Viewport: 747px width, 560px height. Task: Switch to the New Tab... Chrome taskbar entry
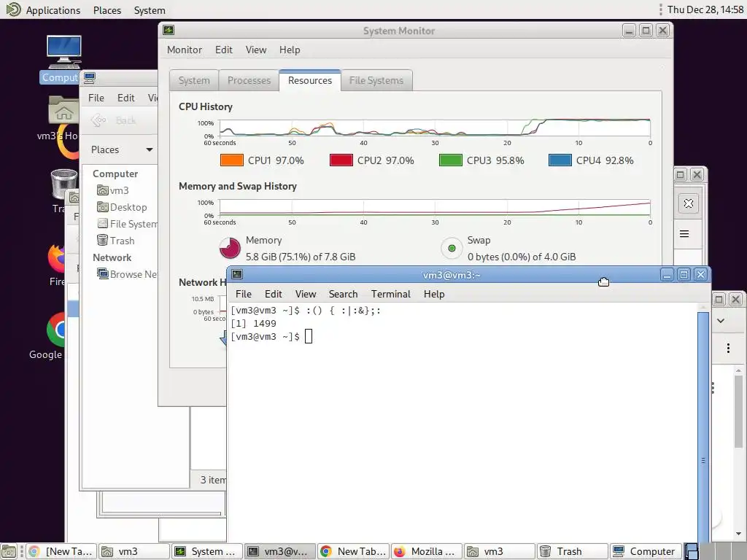[353, 551]
